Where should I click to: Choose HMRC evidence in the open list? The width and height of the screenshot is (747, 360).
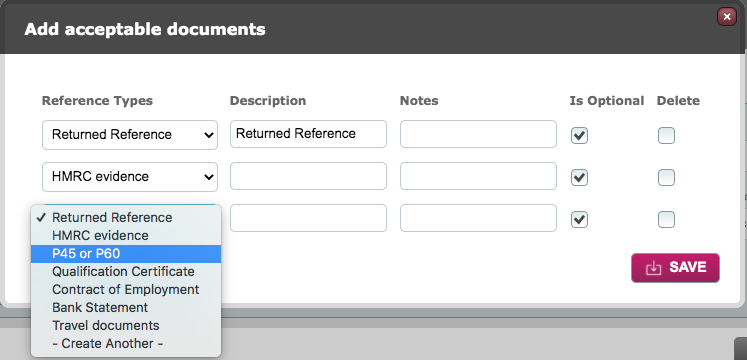(x=126, y=236)
